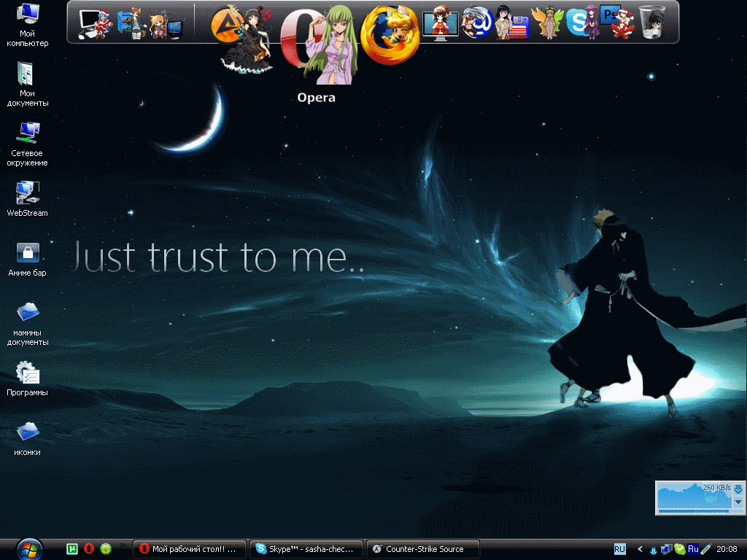Click the pen-shaped tray icon
The width and height of the screenshot is (747, 560).
pos(705,549)
